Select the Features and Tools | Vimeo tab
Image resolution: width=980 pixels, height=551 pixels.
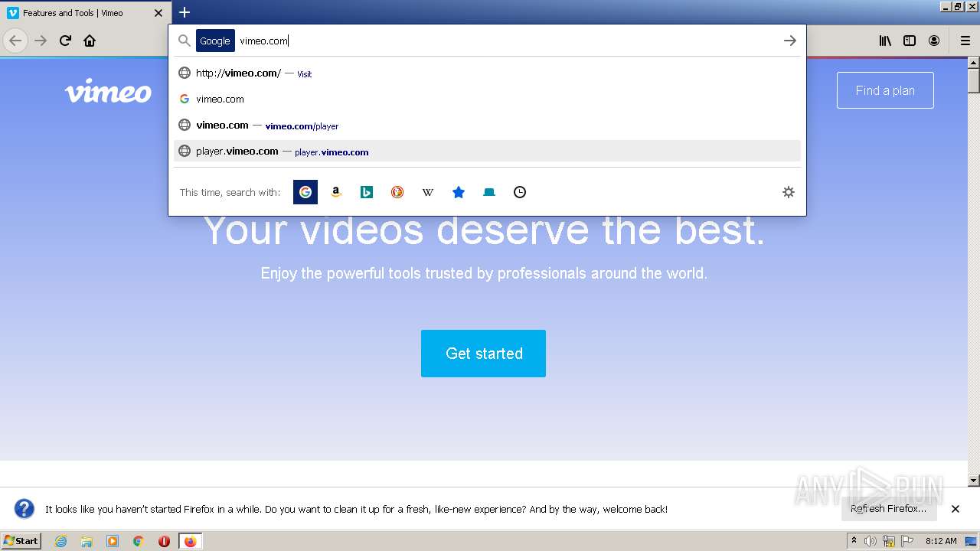coord(85,12)
